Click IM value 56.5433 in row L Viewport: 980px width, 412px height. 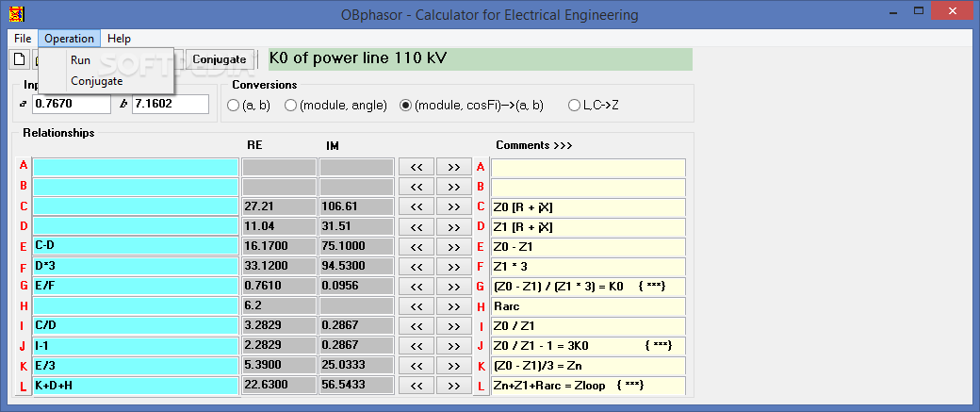(357, 386)
